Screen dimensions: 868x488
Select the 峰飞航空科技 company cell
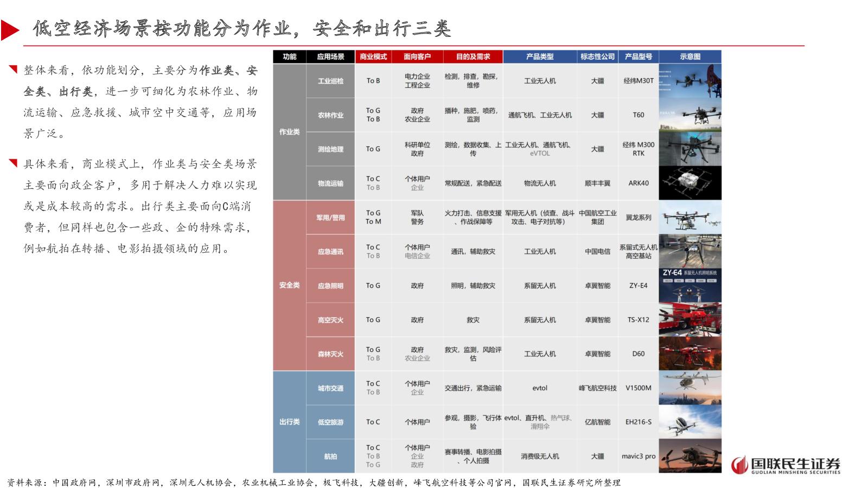597,388
